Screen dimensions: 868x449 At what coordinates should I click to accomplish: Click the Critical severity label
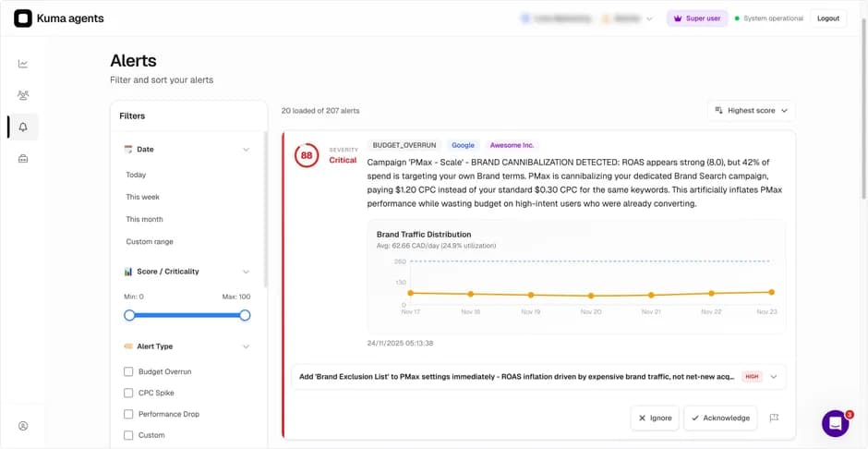coord(343,160)
